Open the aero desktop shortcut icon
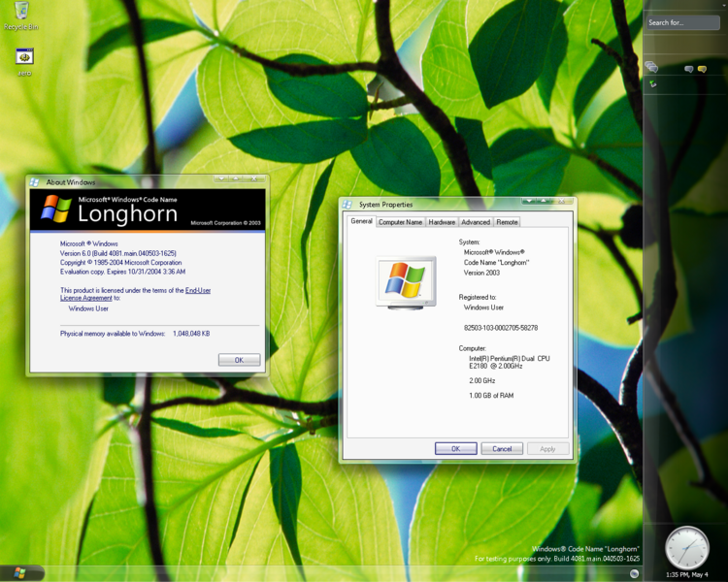 24,61
